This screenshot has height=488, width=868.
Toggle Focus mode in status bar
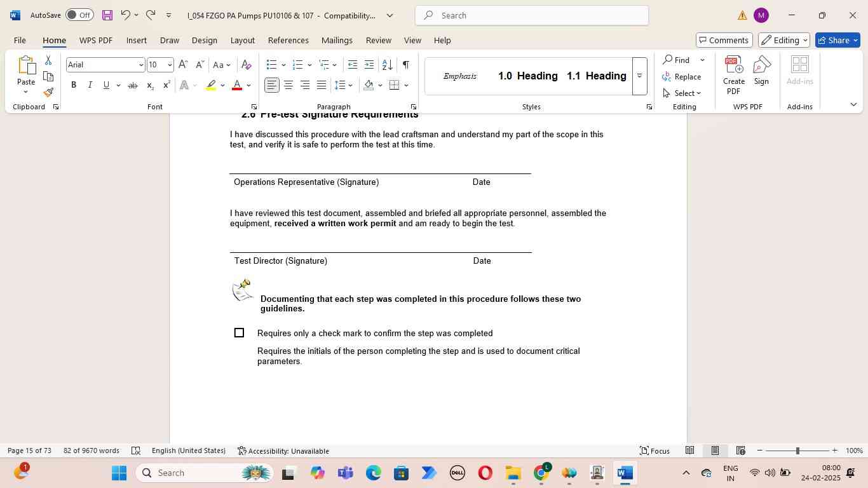point(654,451)
